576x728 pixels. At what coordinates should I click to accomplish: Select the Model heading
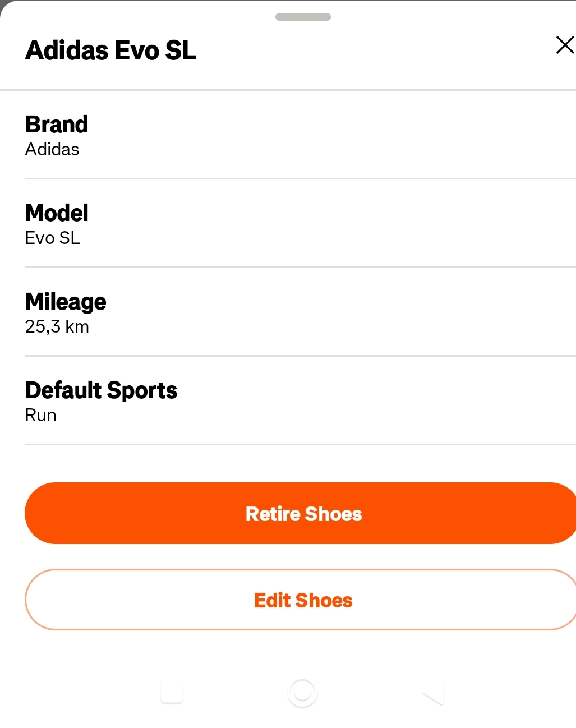click(x=57, y=213)
